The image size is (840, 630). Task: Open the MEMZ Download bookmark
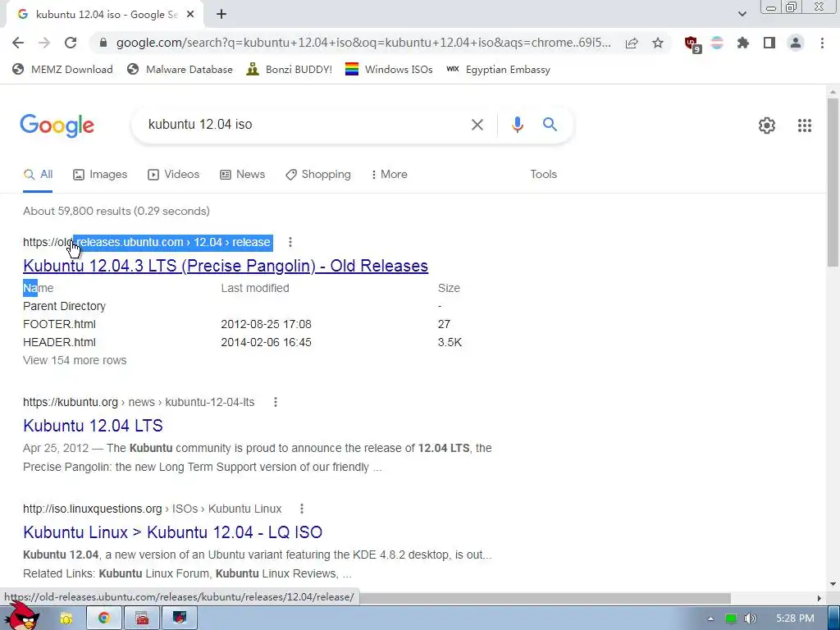(62, 69)
